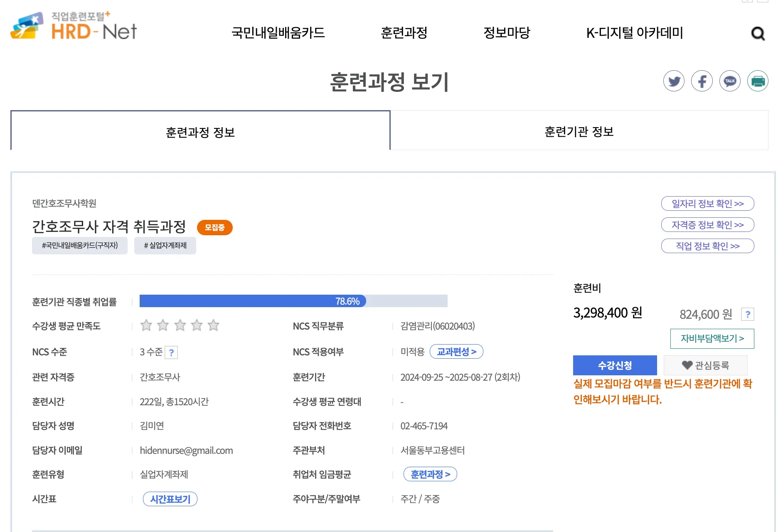The width and height of the screenshot is (783, 532).
Task: Open 자비부담액보기 to view self-payment amount
Action: [x=713, y=338]
